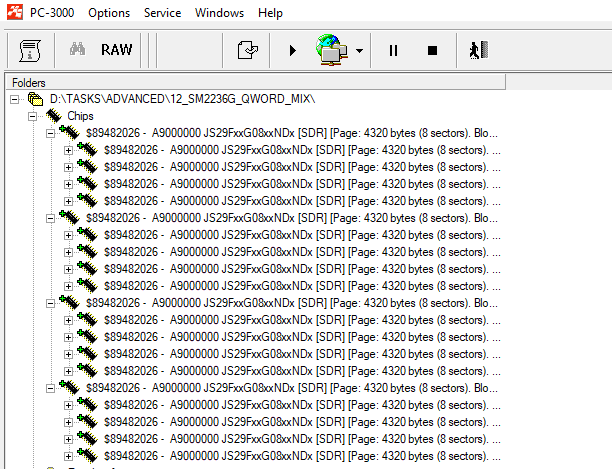The image size is (612, 469).
Task: Click chip icon of fourth top-level $89482026 group
Action: (69, 387)
